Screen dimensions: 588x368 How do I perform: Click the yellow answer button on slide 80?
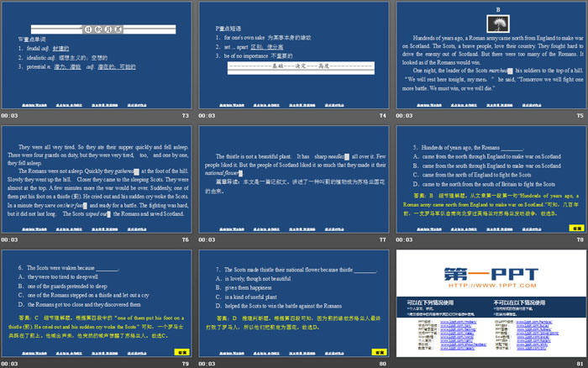(x=379, y=350)
